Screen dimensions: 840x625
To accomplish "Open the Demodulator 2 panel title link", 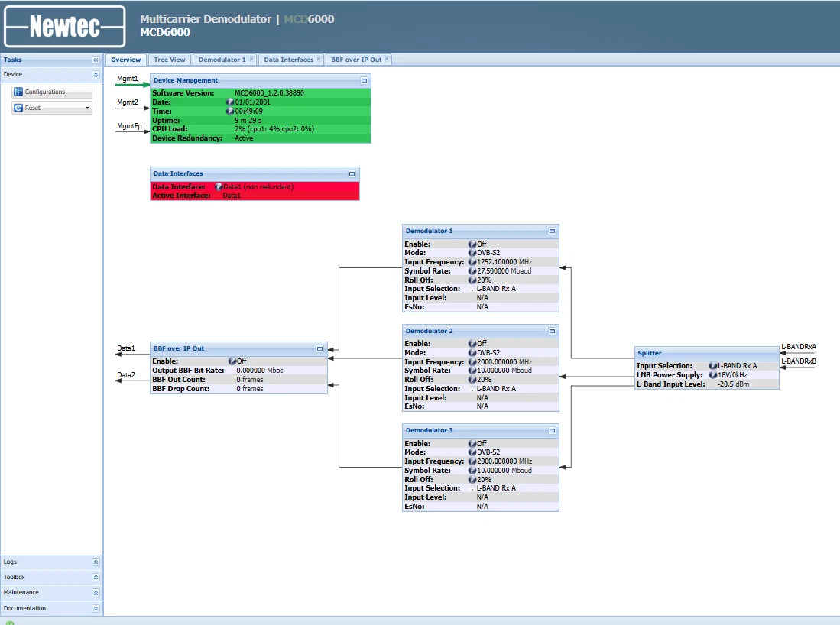I will tap(429, 331).
